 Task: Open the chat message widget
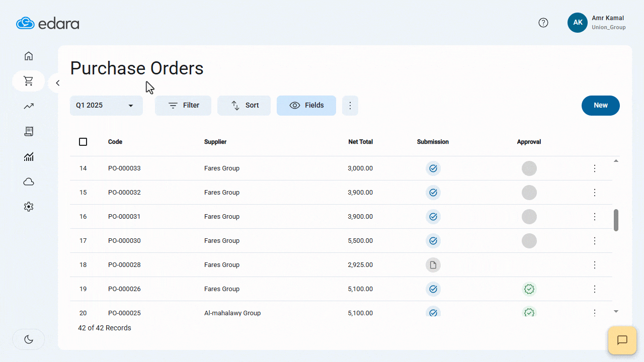click(622, 340)
